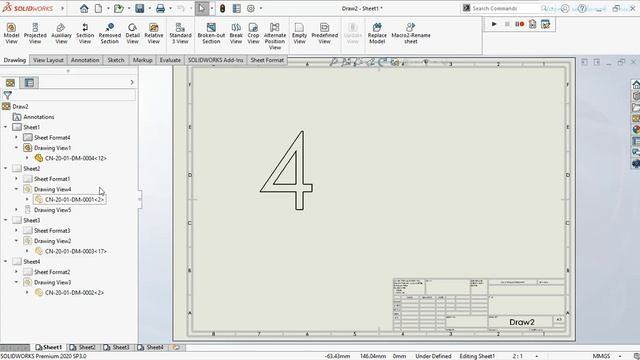Collapse the Sheet4 tree node
640x360 pixels.
(x=6, y=261)
